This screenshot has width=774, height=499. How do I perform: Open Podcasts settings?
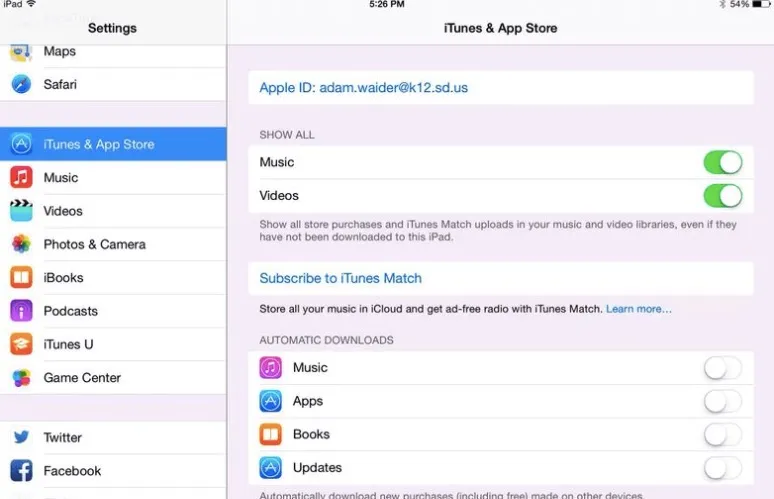(113, 311)
